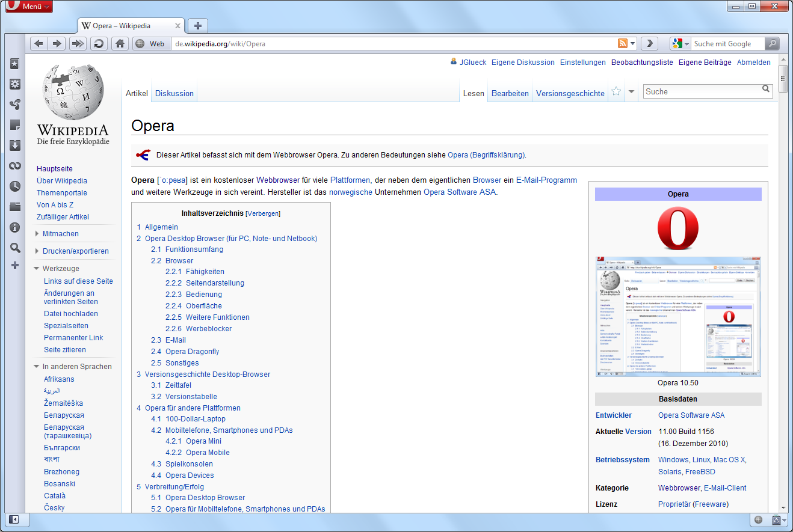The height and width of the screenshot is (532, 793).
Task: Open the Bookmarks star panel in sidebar
Action: click(x=15, y=64)
